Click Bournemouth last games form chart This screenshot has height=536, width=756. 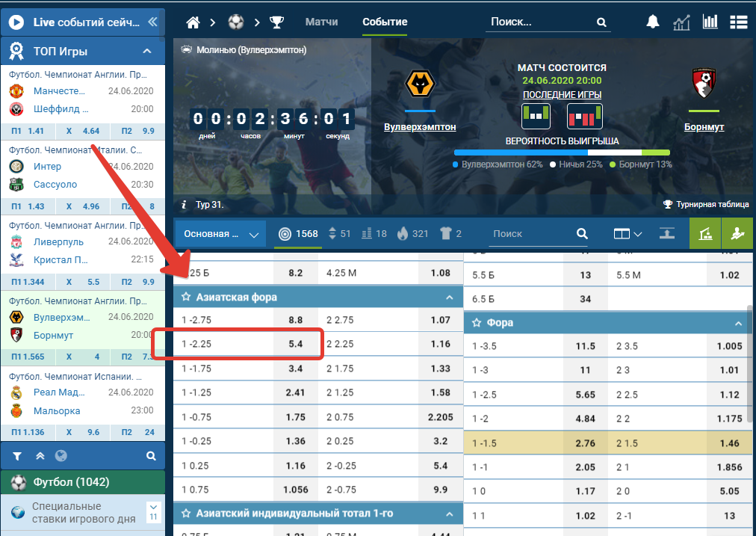point(584,117)
